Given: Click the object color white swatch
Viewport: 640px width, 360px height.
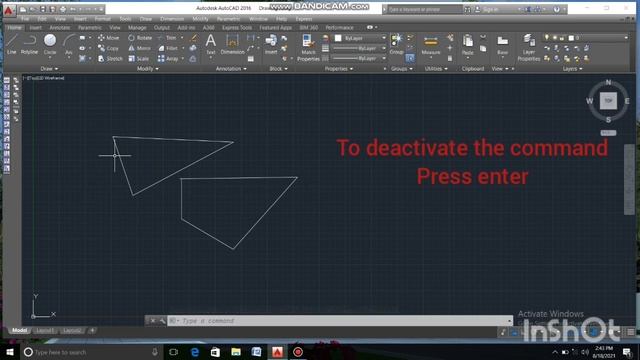Looking at the screenshot, I should pyautogui.click(x=338, y=38).
